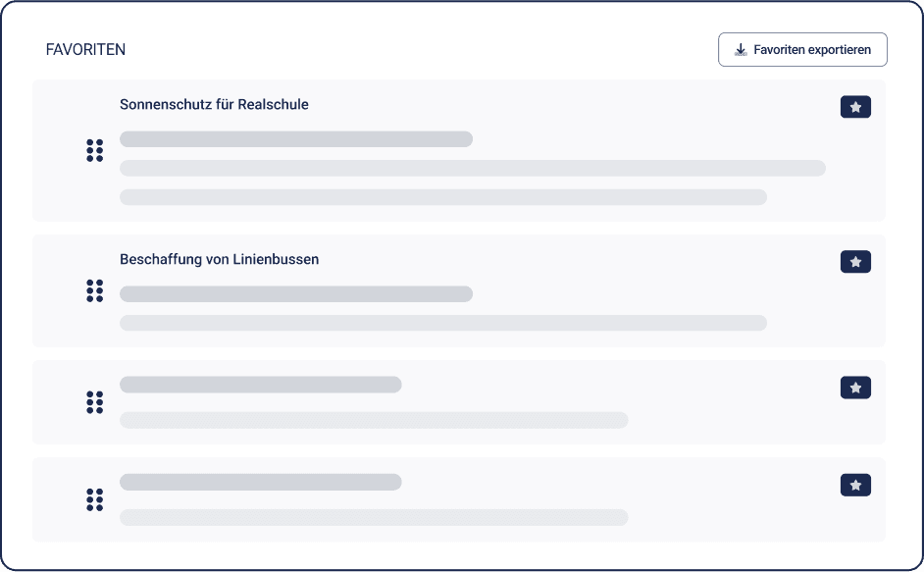Click the first placeholder line under the Sonnenschutz title
The height and width of the screenshot is (572, 924).
tap(295, 139)
